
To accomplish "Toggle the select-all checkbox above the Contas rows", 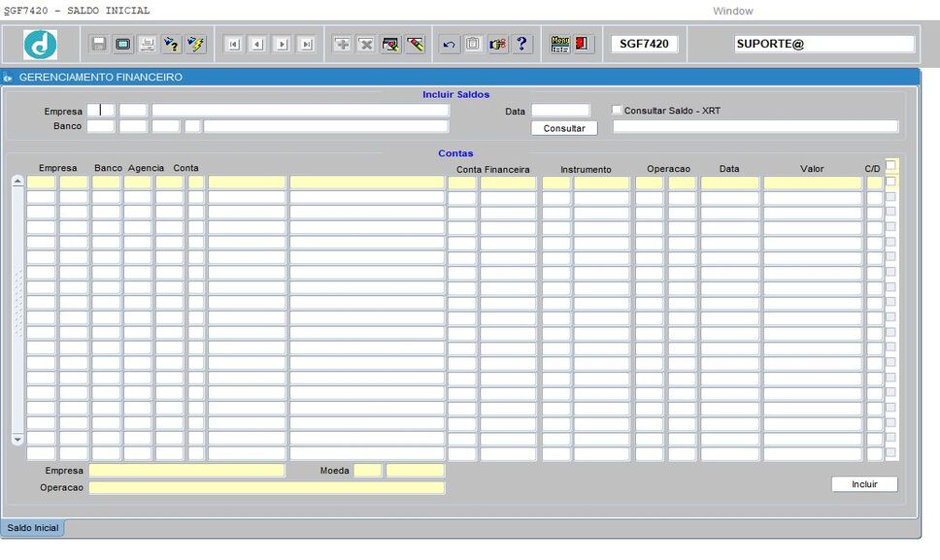I will click(x=890, y=165).
